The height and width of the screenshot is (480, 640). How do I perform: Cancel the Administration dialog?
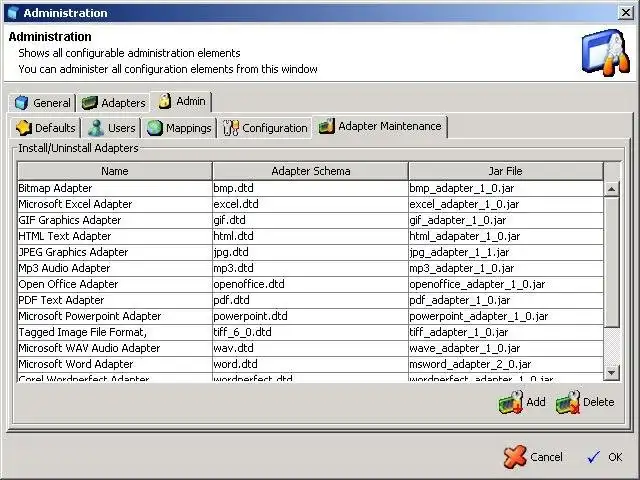pos(533,457)
